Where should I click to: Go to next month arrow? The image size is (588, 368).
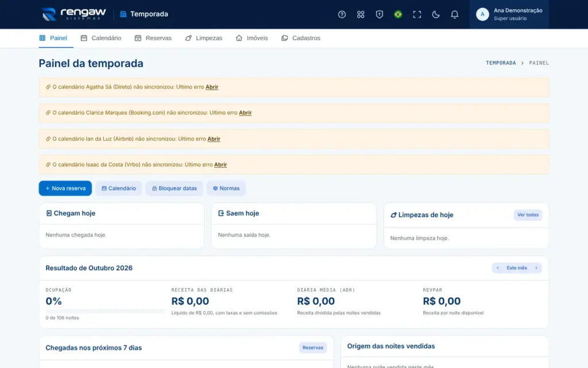point(536,268)
